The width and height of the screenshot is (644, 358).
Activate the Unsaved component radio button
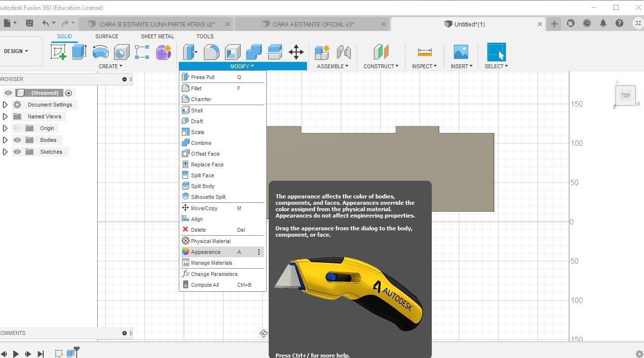tap(69, 93)
